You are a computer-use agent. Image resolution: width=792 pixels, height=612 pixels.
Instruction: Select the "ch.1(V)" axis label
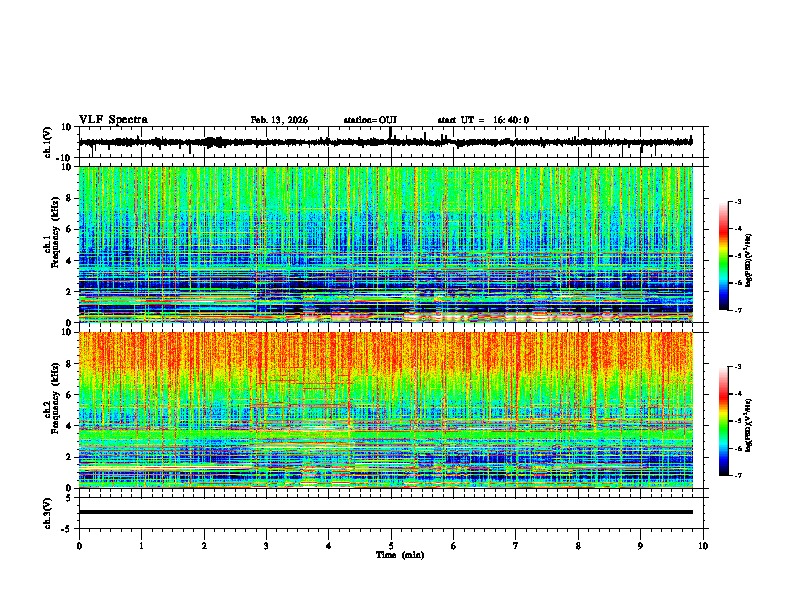[48, 142]
